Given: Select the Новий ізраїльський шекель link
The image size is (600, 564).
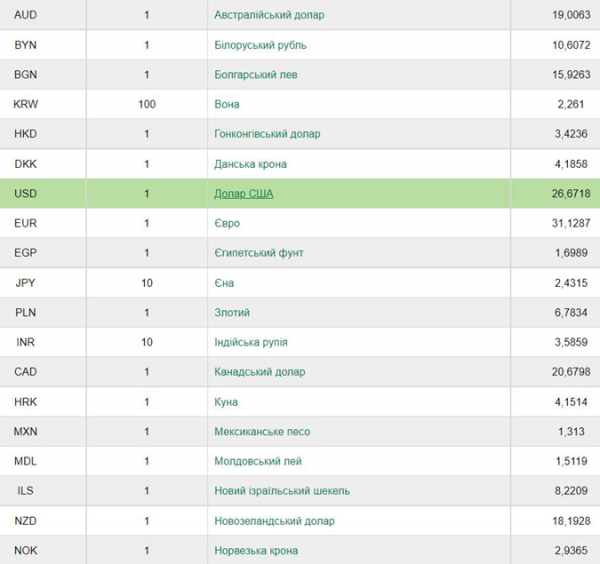Looking at the screenshot, I should 282,491.
